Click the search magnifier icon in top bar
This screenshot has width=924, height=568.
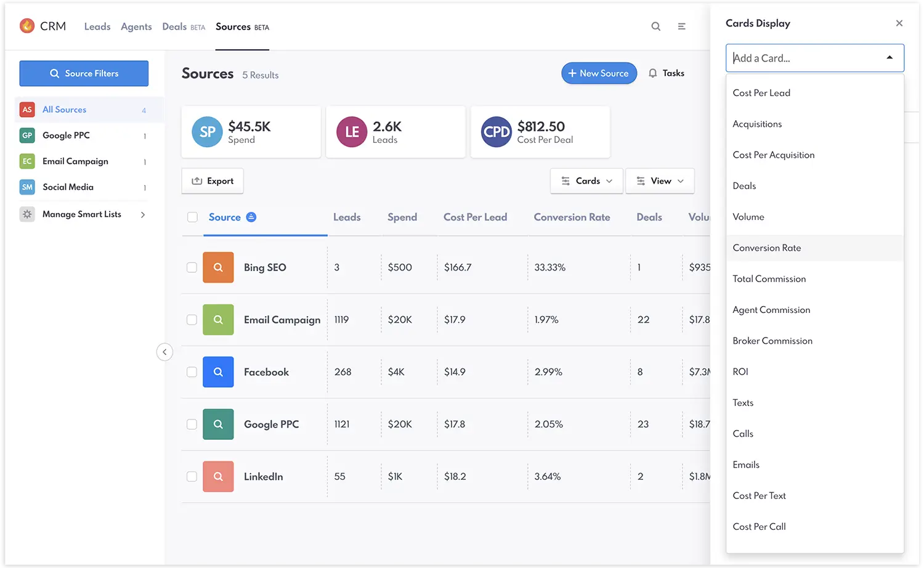pos(655,26)
